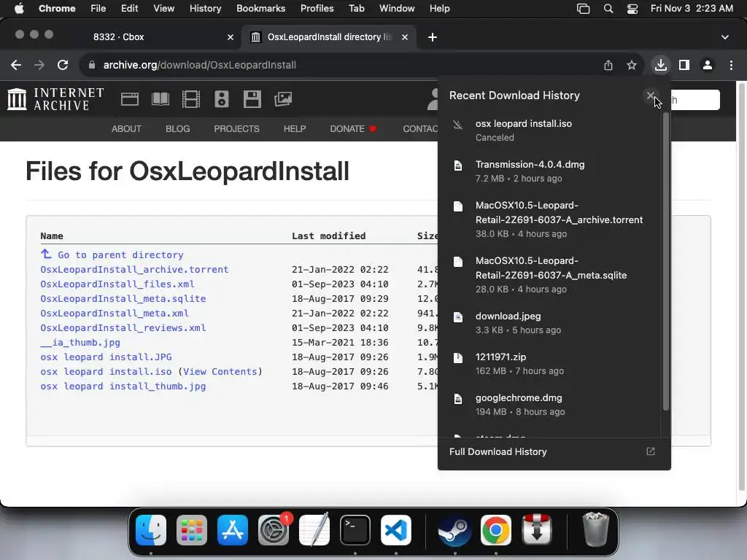Open the Profiles menu
Screen dimensions: 747x560
[x=317, y=9]
